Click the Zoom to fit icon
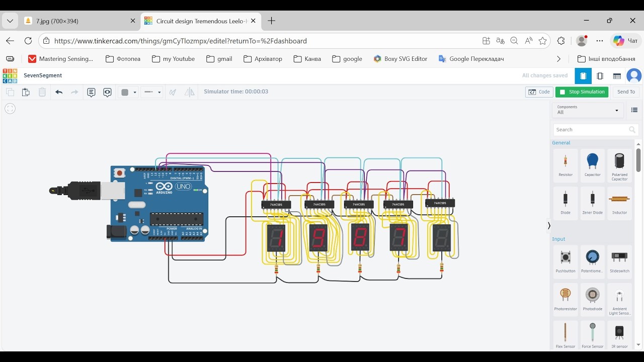This screenshot has width=644, height=362. [x=10, y=109]
